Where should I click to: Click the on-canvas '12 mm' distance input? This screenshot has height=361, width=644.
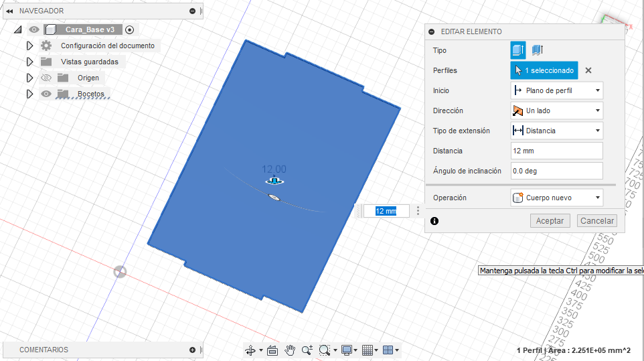[386, 211]
